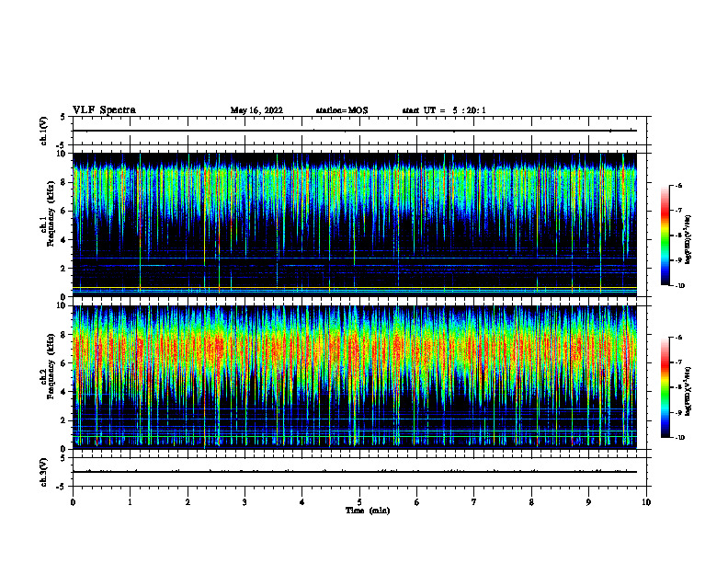Click time axis tick label '0'
The width and height of the screenshot is (728, 563).
coord(73,502)
